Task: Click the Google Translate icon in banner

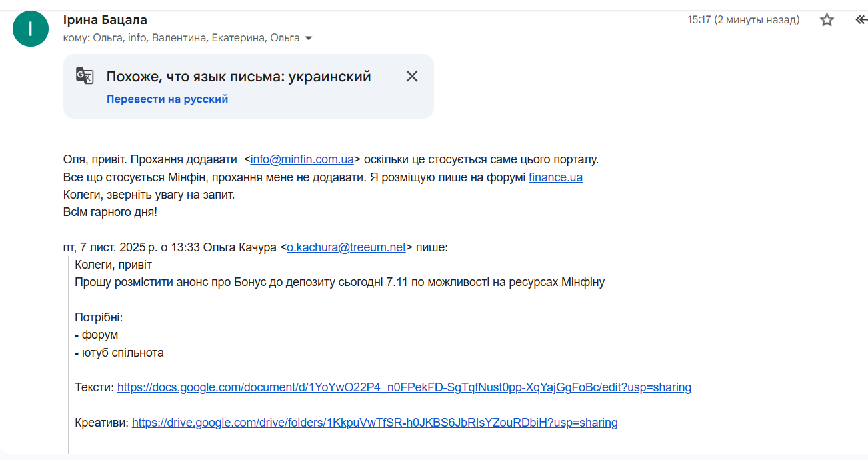Action: 85,76
